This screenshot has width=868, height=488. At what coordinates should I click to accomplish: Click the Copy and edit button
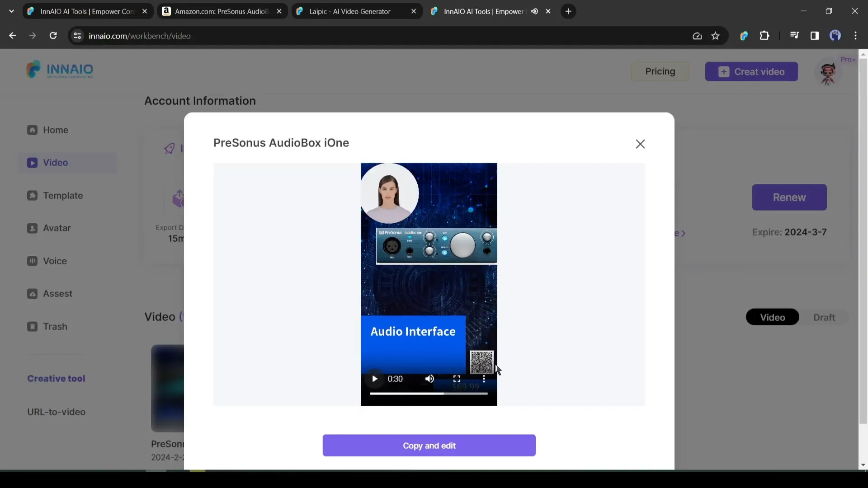(429, 446)
